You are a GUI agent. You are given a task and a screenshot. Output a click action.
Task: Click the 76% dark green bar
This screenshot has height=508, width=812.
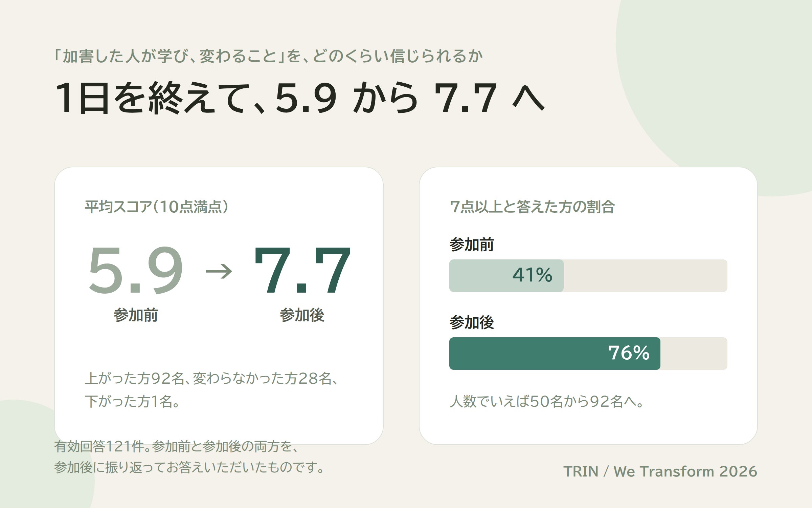[x=555, y=354]
